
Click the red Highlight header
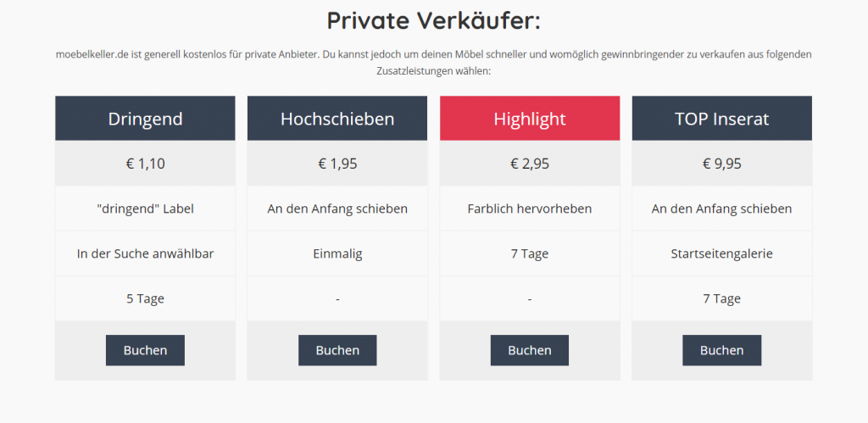click(530, 119)
